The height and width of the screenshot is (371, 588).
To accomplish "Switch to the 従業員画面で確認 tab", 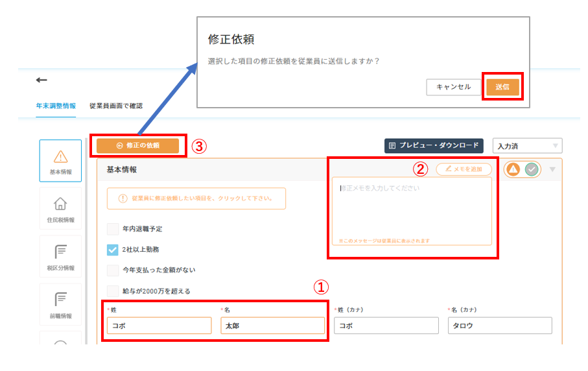I will [116, 106].
